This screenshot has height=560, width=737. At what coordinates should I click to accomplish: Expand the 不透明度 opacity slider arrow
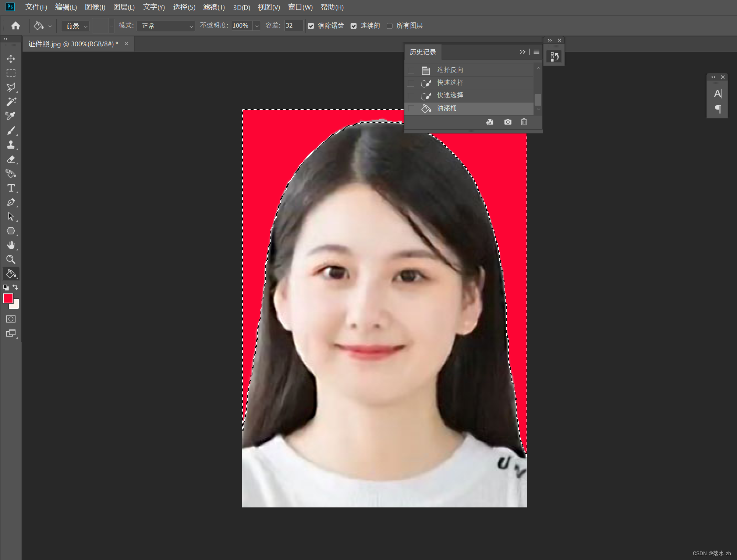257,26
